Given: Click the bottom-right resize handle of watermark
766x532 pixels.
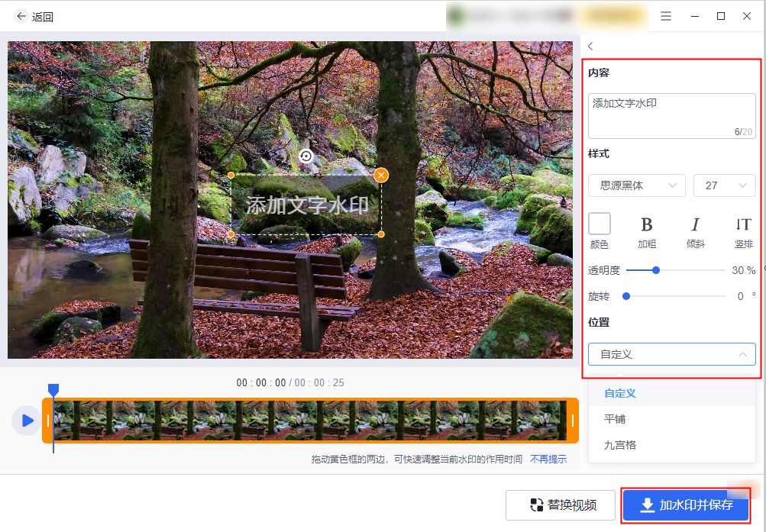Looking at the screenshot, I should (x=381, y=234).
